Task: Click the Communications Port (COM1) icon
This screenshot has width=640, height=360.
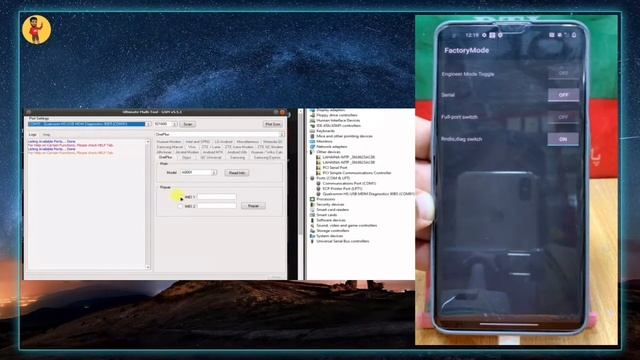Action: (318, 183)
